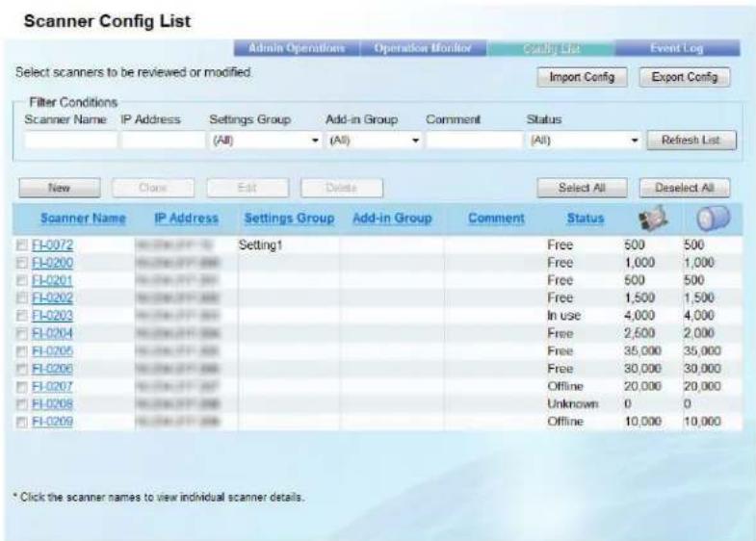Sort by Comment column header
This screenshot has height=541, width=756.
click(x=496, y=219)
